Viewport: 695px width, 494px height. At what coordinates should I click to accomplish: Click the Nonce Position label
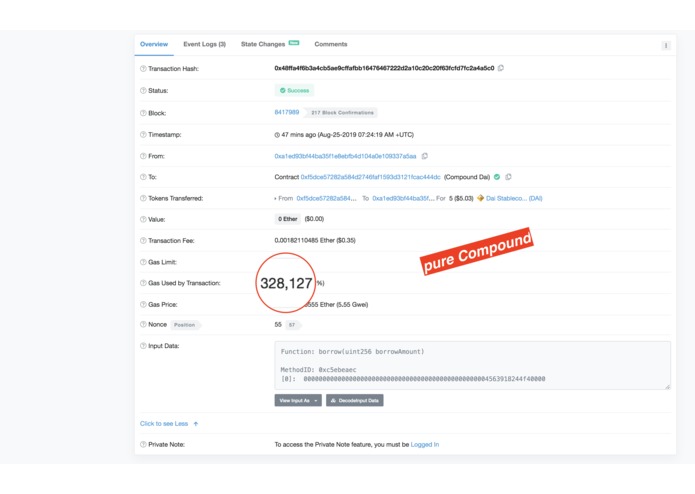pyautogui.click(x=184, y=325)
